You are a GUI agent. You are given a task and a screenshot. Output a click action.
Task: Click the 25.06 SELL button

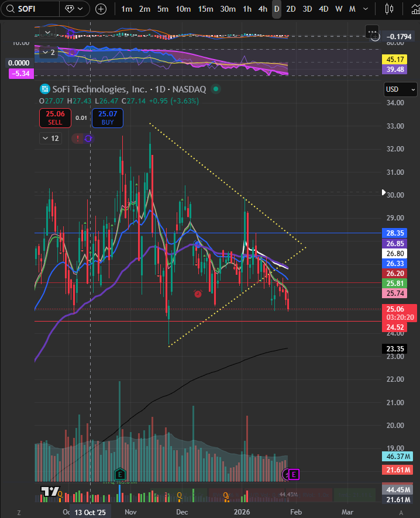click(x=55, y=118)
